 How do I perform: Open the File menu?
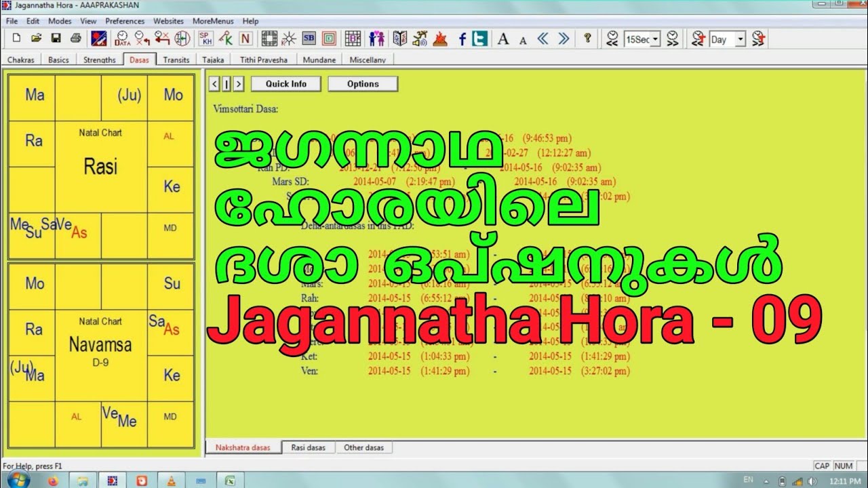coord(12,21)
